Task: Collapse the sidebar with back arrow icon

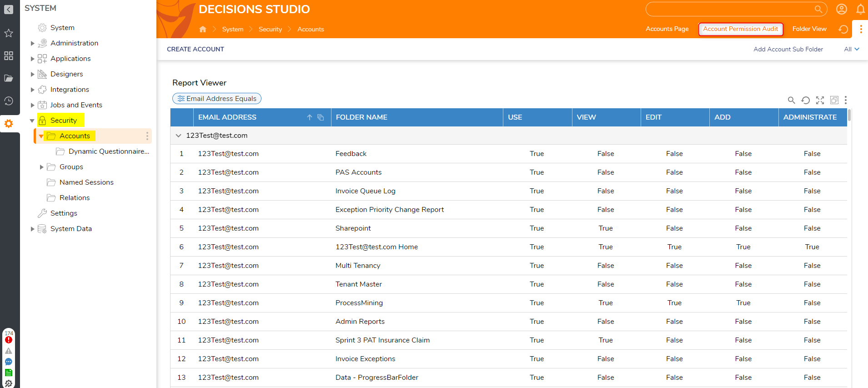Action: pos(9,9)
